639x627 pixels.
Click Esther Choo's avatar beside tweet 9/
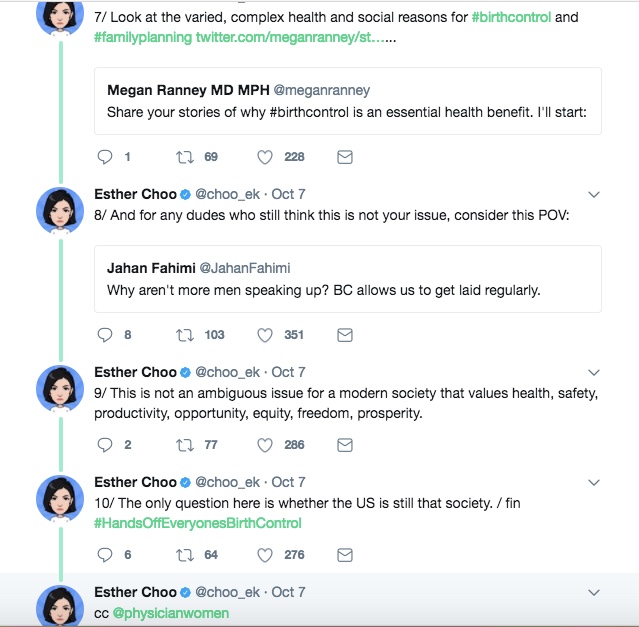[x=59, y=390]
